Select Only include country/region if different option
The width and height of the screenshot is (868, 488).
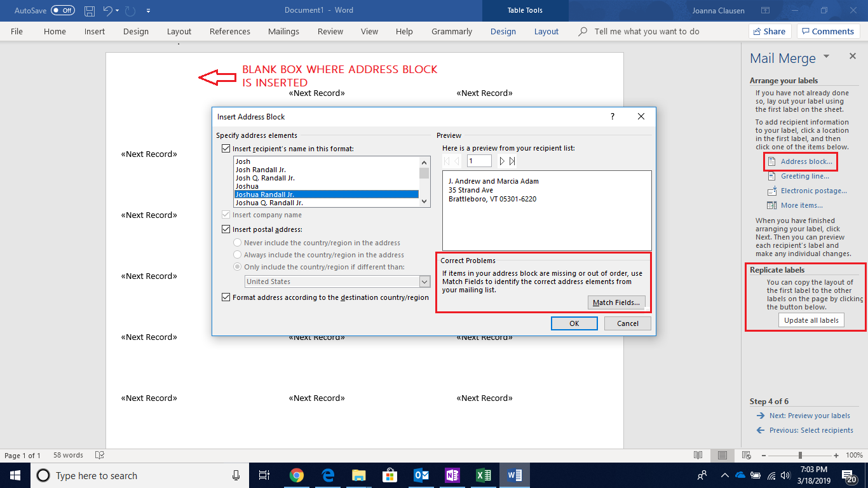pos(238,267)
